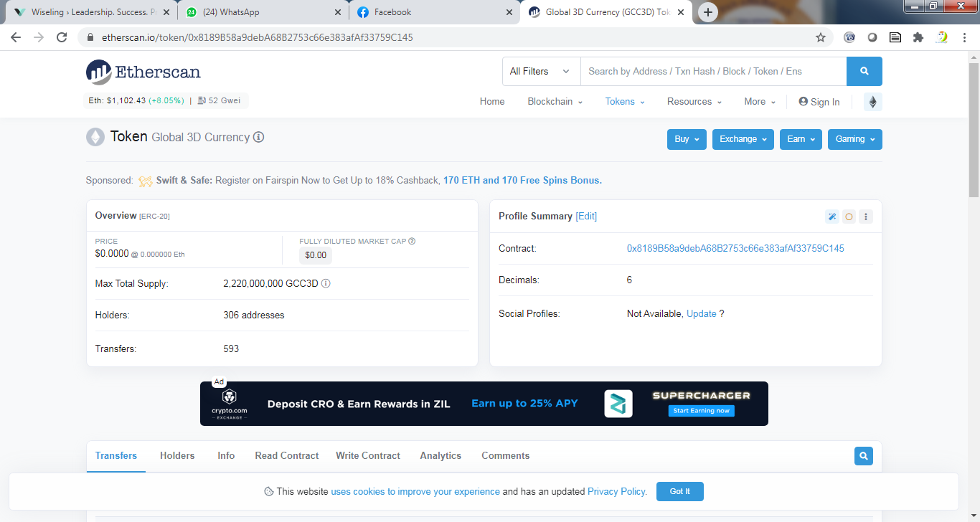Click the browser address bar URL
The height and width of the screenshot is (522, 980).
point(256,37)
